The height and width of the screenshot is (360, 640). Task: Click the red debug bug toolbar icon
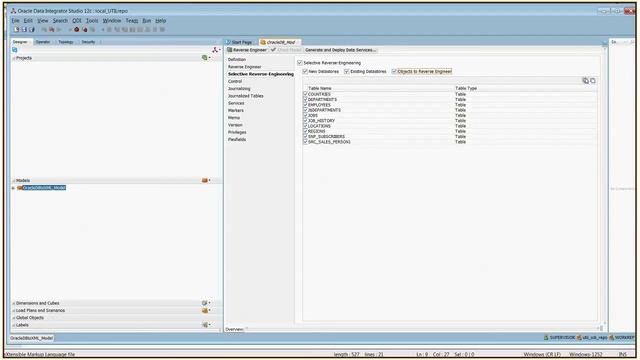click(x=77, y=29)
